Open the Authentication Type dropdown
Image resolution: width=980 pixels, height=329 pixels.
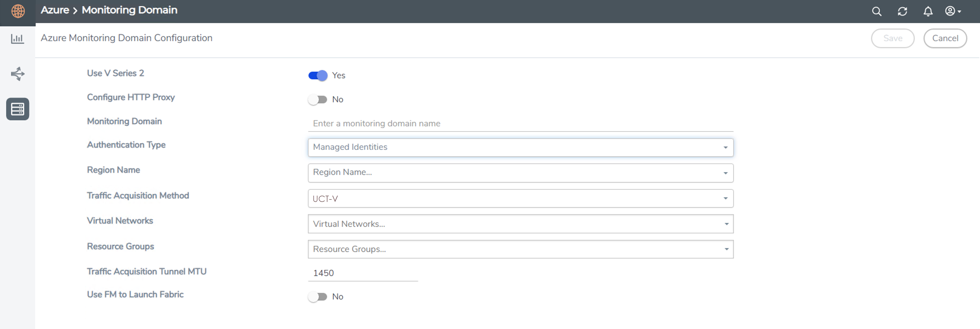[x=520, y=148]
